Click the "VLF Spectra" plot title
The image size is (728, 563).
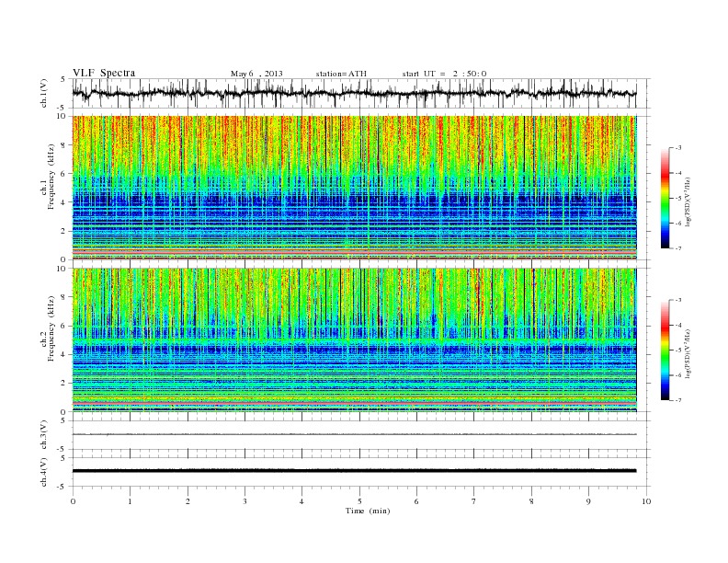pos(104,73)
